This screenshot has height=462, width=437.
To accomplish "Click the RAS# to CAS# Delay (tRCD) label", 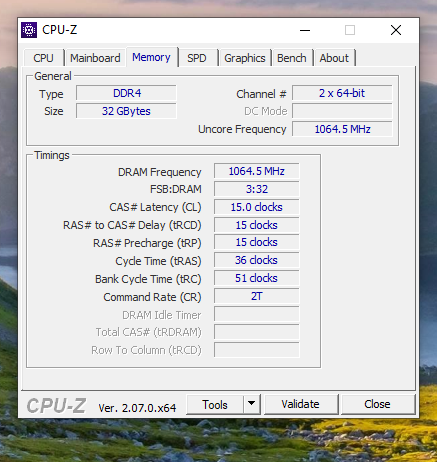I will pyautogui.click(x=132, y=225).
